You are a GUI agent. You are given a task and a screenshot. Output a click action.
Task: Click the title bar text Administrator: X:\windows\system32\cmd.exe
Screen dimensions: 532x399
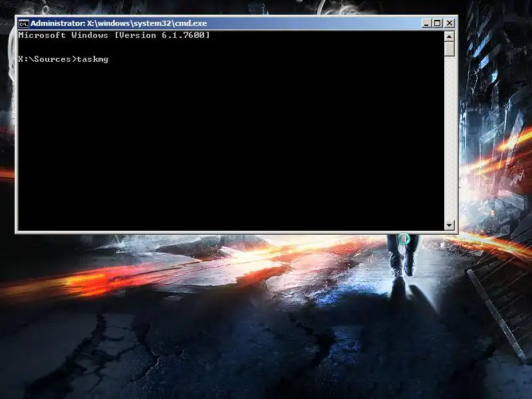coord(119,23)
